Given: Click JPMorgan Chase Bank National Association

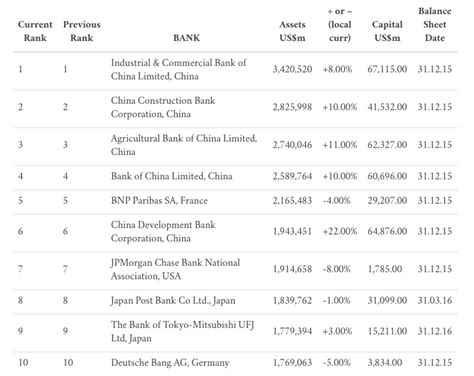Looking at the screenshot, I should point(175,269).
